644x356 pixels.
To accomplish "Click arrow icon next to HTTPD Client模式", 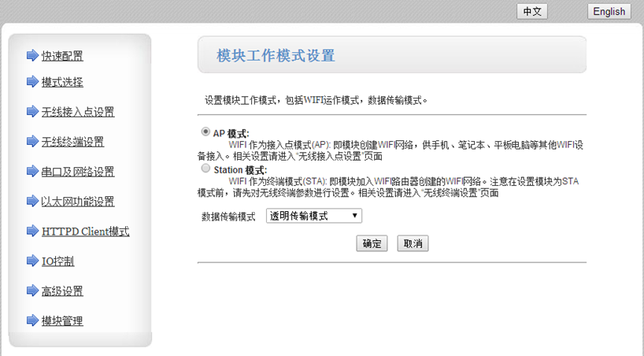I will (x=32, y=231).
